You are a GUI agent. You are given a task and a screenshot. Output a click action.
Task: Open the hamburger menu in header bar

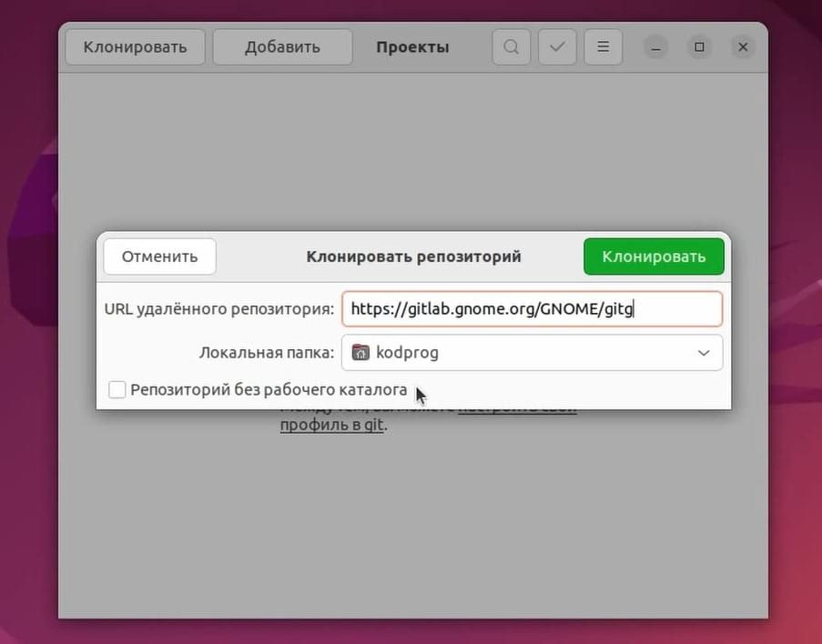604,47
